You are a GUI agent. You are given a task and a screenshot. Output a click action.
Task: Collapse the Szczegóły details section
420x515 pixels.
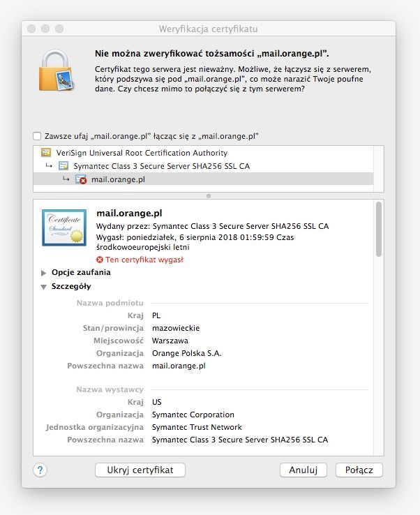44,287
